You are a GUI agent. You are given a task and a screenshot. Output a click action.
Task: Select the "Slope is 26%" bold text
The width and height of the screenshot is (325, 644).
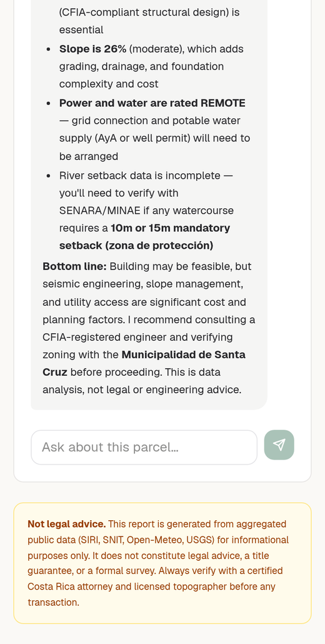pos(92,49)
